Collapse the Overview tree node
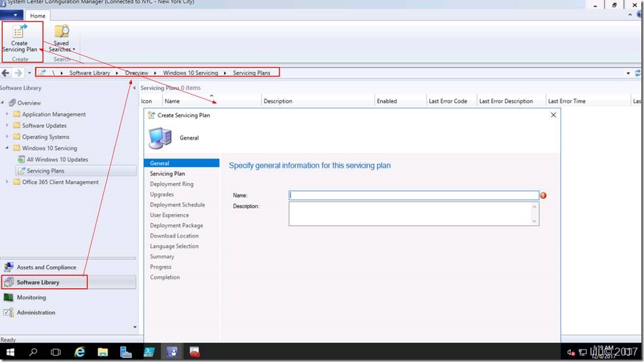 (3, 102)
